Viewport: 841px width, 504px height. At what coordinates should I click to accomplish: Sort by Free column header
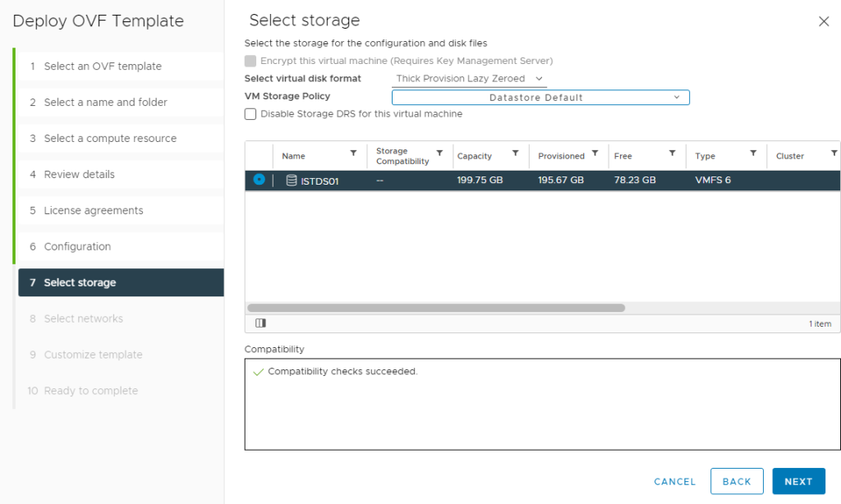click(623, 156)
